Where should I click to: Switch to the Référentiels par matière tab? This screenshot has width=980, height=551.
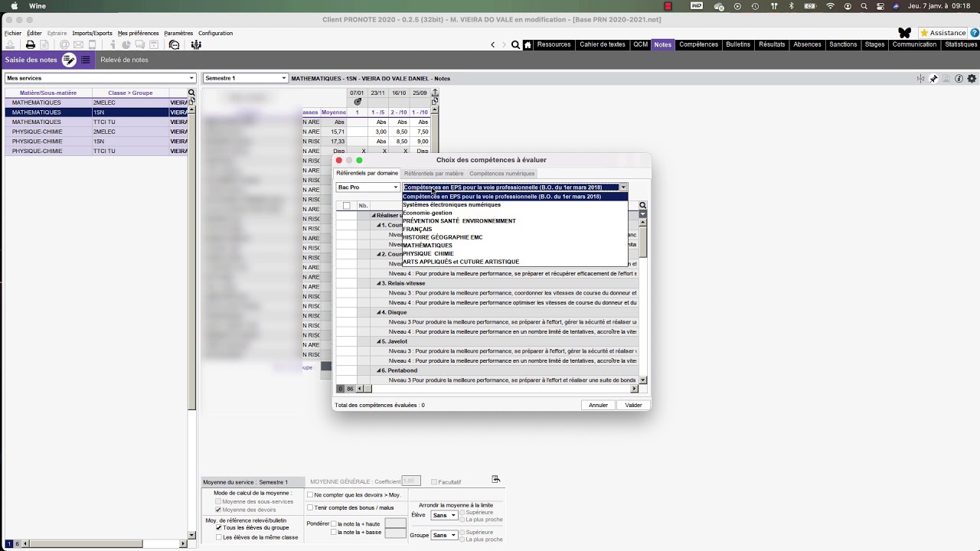point(433,174)
